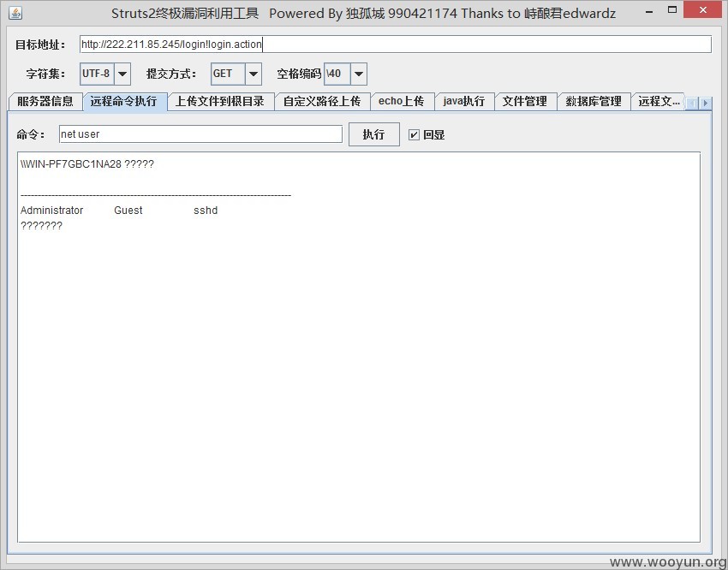This screenshot has width=728, height=570.
Task: Click inside the command output text area
Action: tap(358, 347)
